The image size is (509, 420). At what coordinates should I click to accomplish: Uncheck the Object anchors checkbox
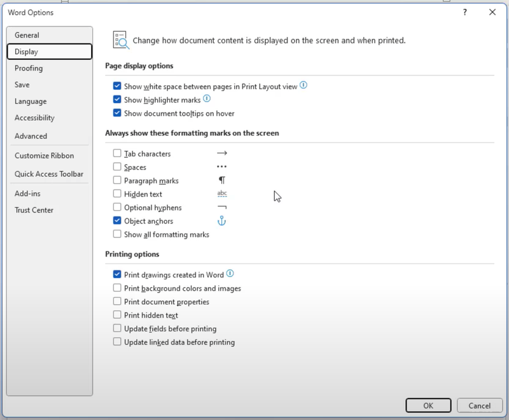tap(117, 221)
